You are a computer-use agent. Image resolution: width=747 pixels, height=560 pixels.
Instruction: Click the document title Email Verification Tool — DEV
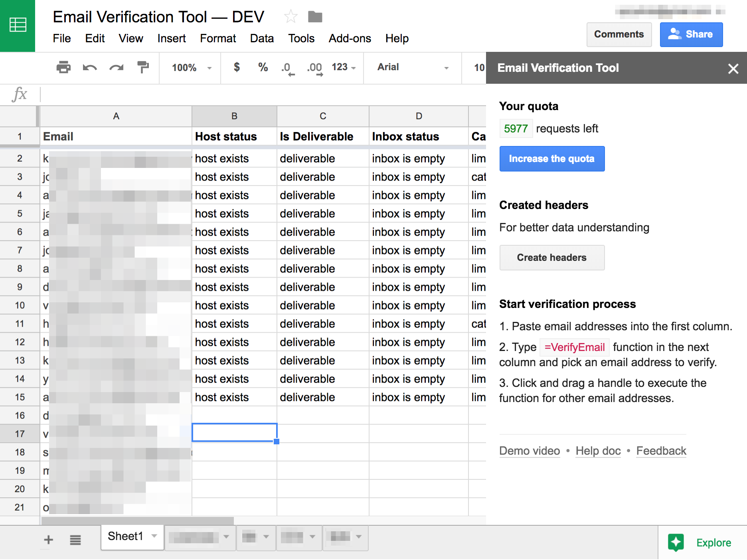point(158,17)
